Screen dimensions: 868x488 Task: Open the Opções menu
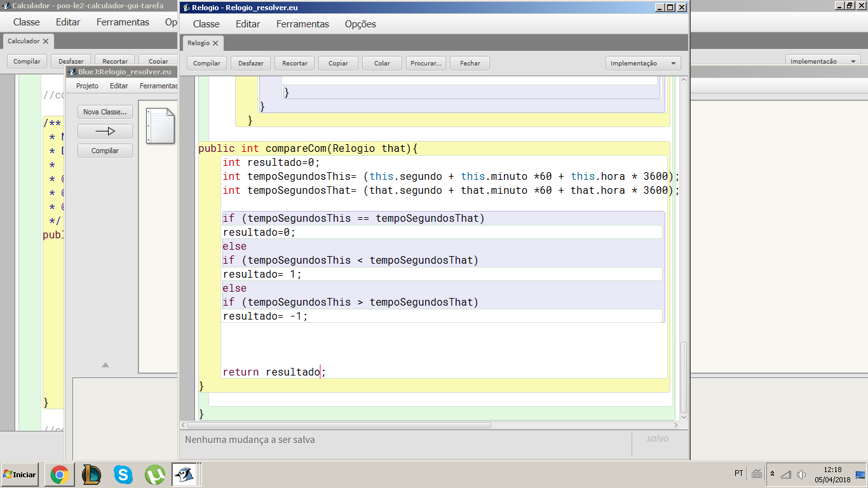coord(360,24)
